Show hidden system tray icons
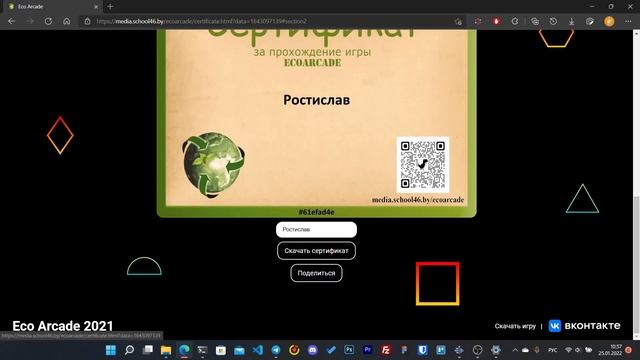Image resolution: width=640 pixels, height=360 pixels. point(515,350)
